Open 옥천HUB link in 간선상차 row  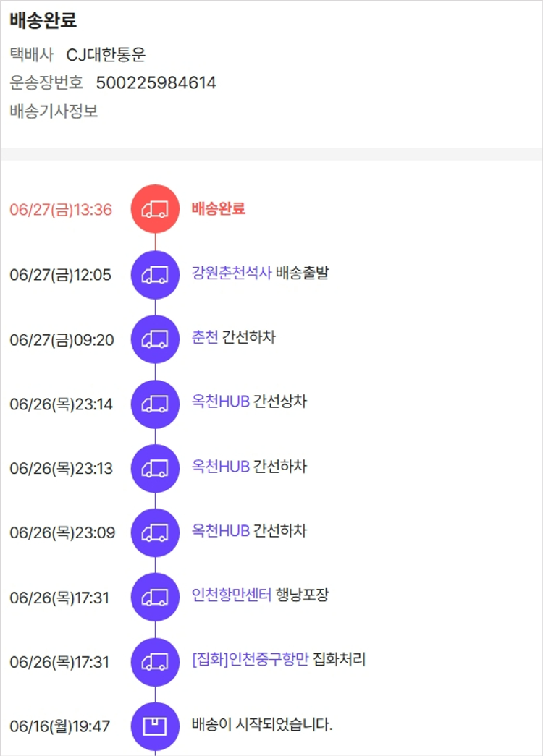(221, 402)
